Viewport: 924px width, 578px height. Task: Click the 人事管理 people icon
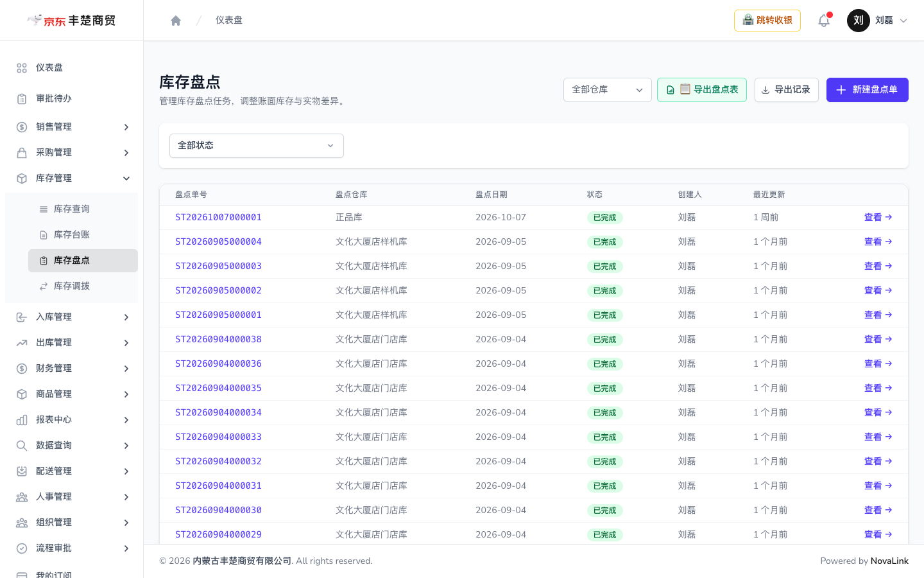coord(22,497)
